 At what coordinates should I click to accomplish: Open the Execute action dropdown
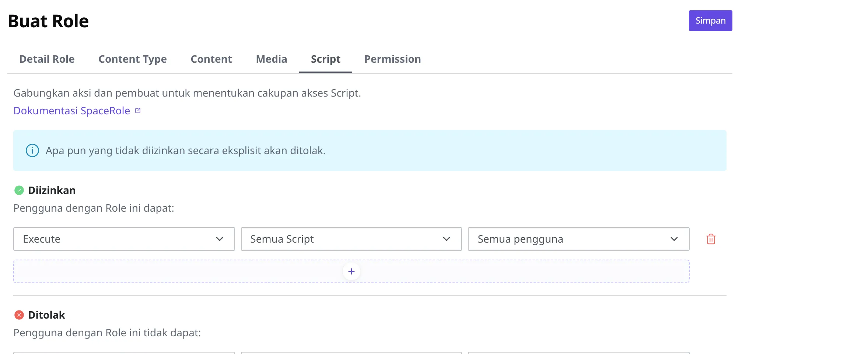[x=124, y=239]
